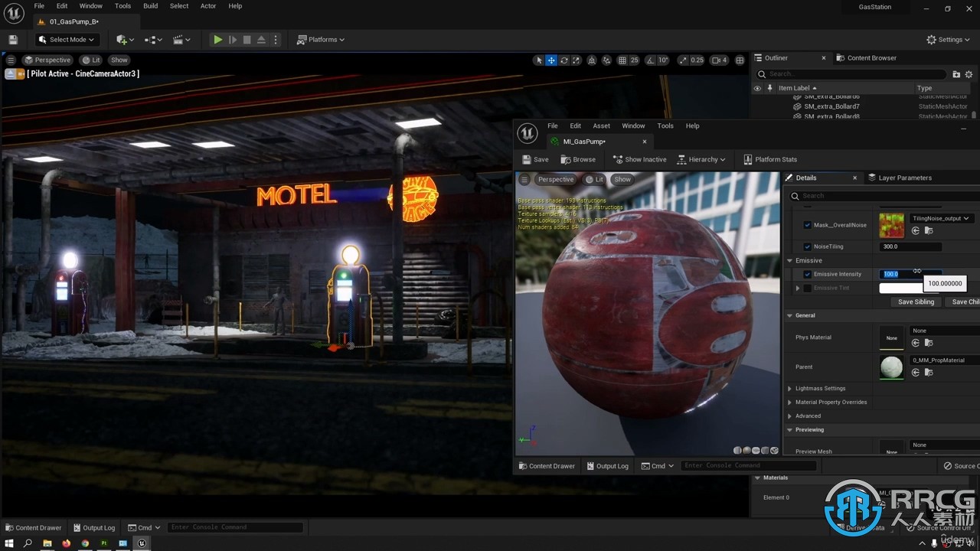
Task: Open the main viewport Perspective view menu
Action: click(x=47, y=60)
